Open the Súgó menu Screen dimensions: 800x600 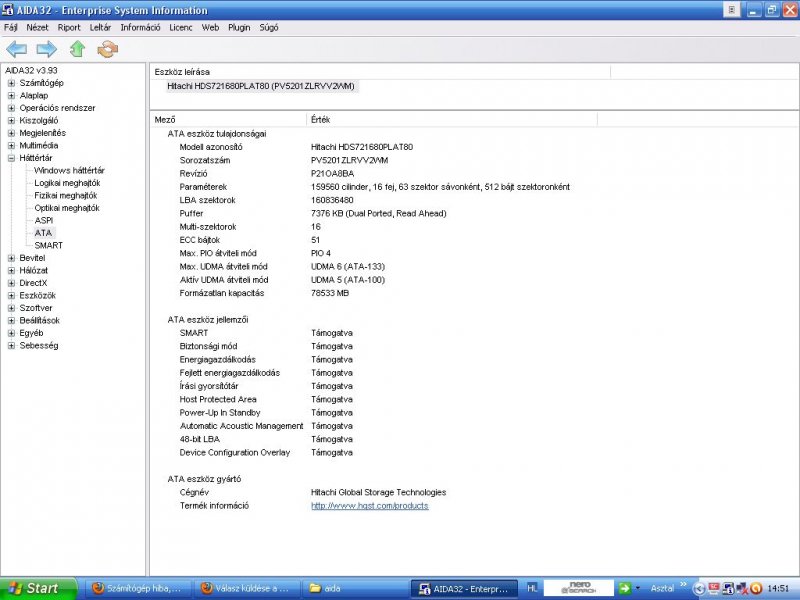pyautogui.click(x=269, y=28)
